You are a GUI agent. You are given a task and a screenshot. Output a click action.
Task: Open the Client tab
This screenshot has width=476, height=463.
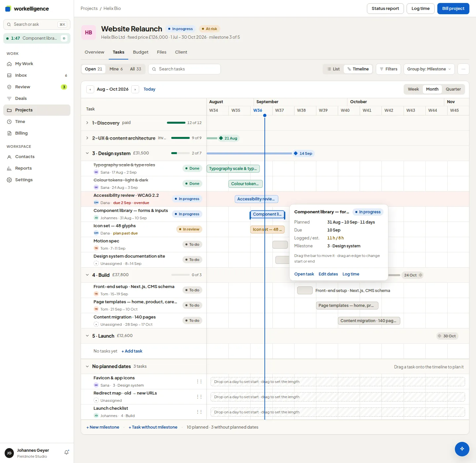(181, 52)
